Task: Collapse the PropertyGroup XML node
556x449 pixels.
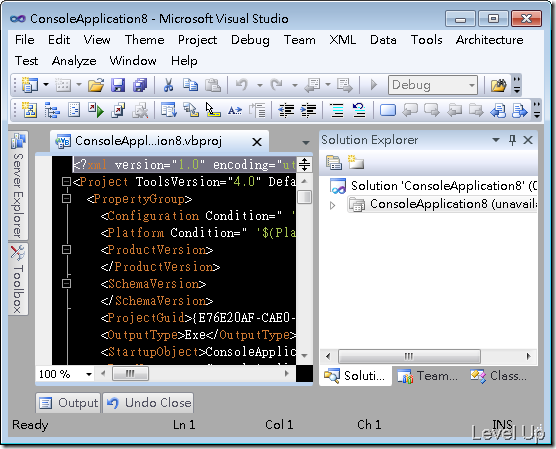Action: (x=66, y=199)
